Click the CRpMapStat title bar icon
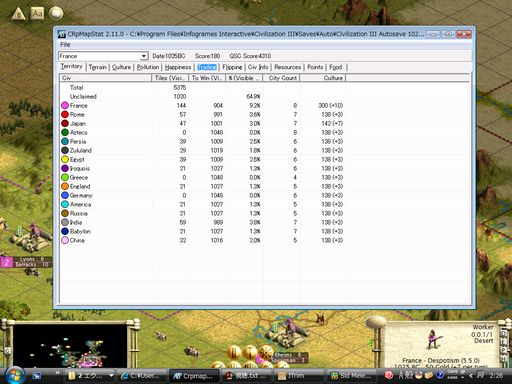This screenshot has width=512, height=384. click(x=62, y=34)
